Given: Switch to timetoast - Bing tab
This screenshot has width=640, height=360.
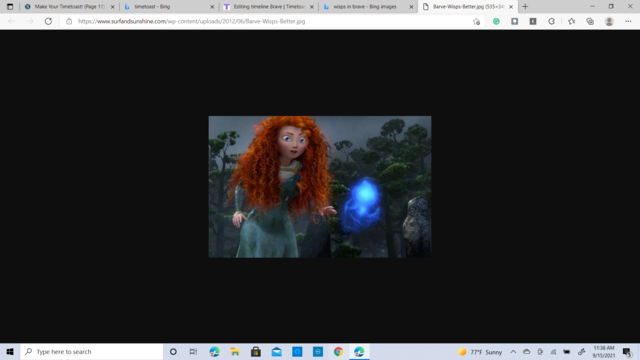Looking at the screenshot, I should click(169, 7).
